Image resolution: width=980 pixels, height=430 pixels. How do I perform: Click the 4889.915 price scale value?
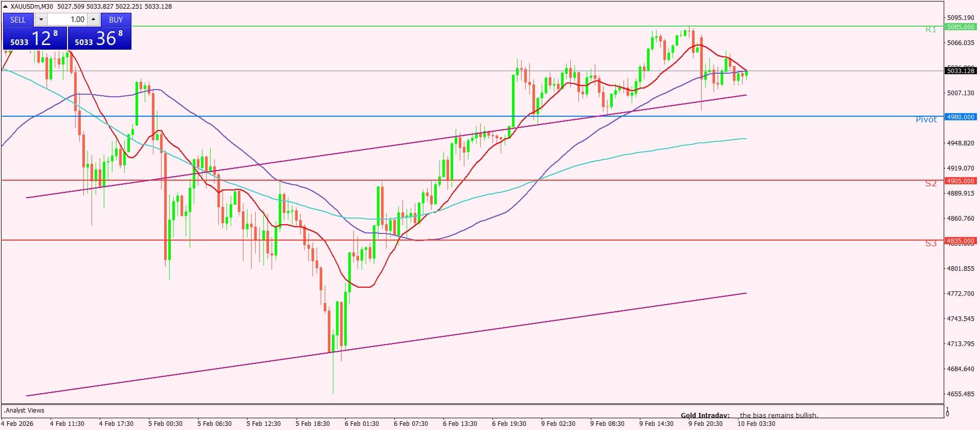coord(961,193)
